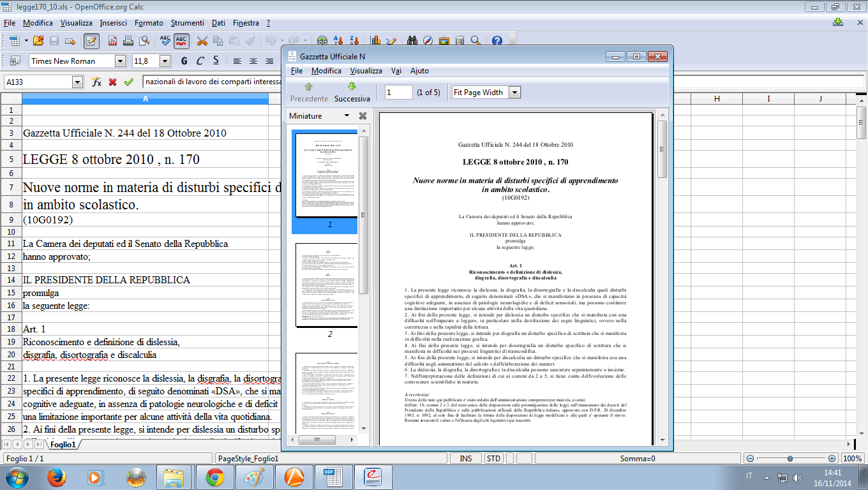Toggle Edit File mode button
Screen dimensions: 868x490
(91, 41)
